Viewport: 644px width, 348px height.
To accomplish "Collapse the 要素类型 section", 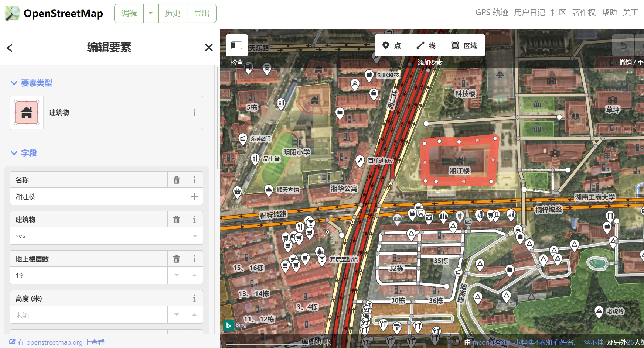I will (x=14, y=83).
